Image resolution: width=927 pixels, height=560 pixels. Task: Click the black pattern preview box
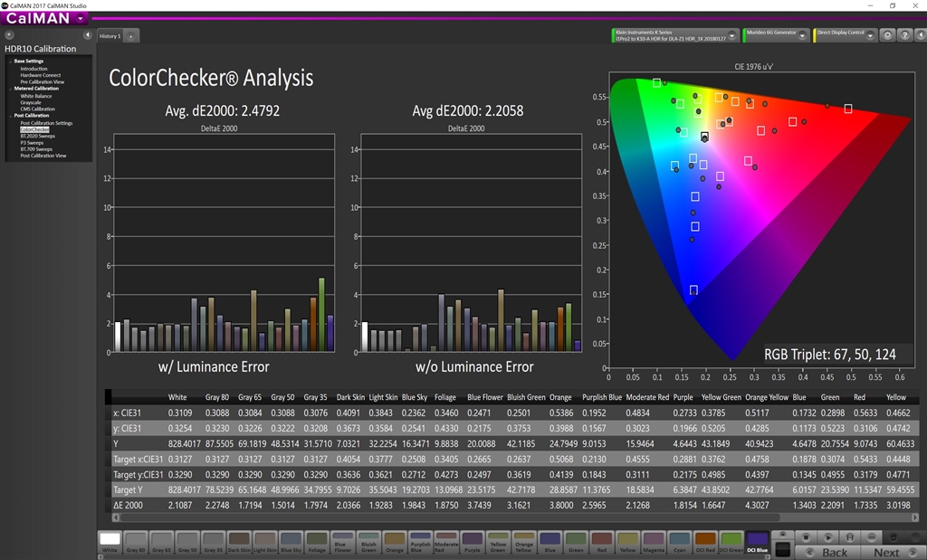pyautogui.click(x=782, y=549)
